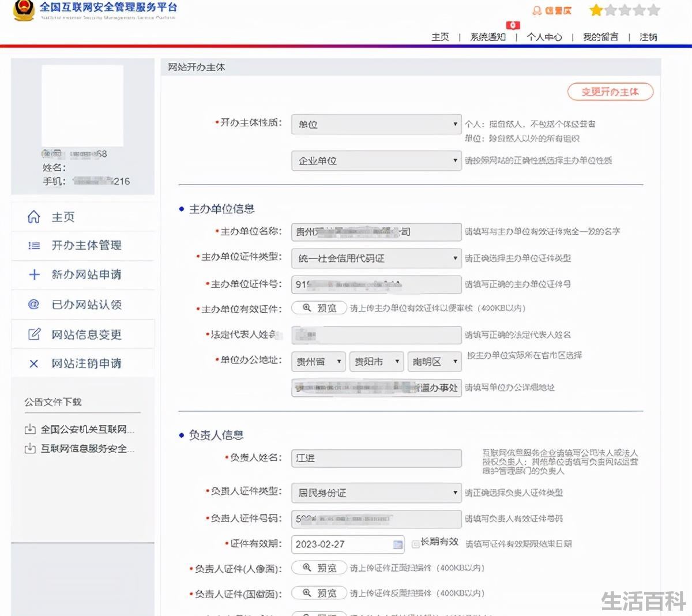Toggle the 长期有效 checkbox
Viewport: 692px width, 616px height.
click(415, 544)
